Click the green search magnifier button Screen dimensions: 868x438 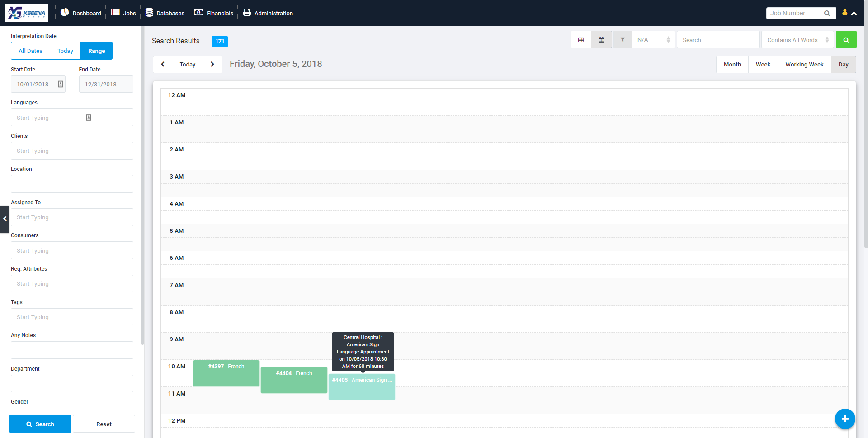pyautogui.click(x=846, y=40)
